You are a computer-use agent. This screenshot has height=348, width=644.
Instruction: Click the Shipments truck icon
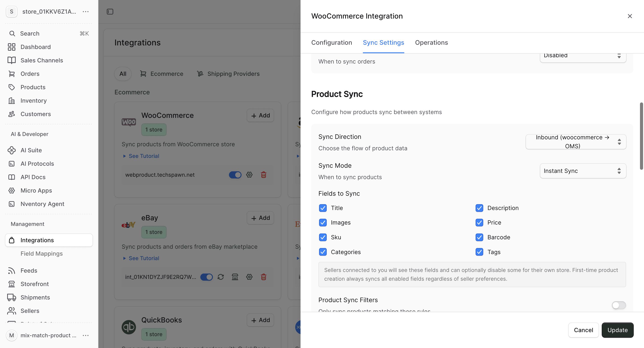coord(11,297)
